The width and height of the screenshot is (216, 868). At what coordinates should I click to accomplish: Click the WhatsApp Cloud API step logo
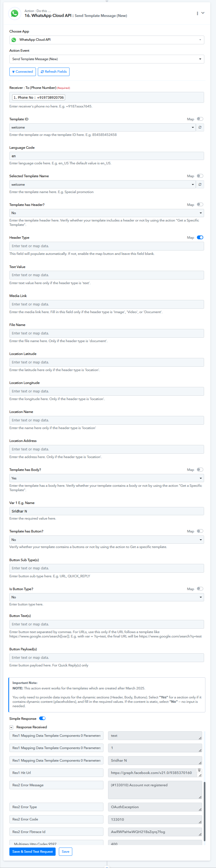14,13
